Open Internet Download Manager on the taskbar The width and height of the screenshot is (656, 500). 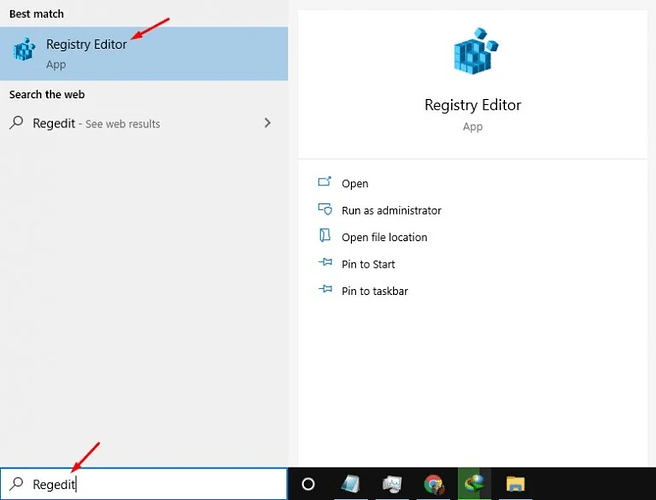tap(474, 484)
